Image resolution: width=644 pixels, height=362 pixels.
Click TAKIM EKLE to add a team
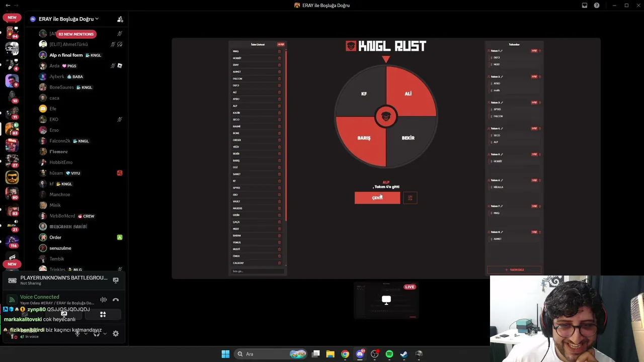(x=514, y=270)
